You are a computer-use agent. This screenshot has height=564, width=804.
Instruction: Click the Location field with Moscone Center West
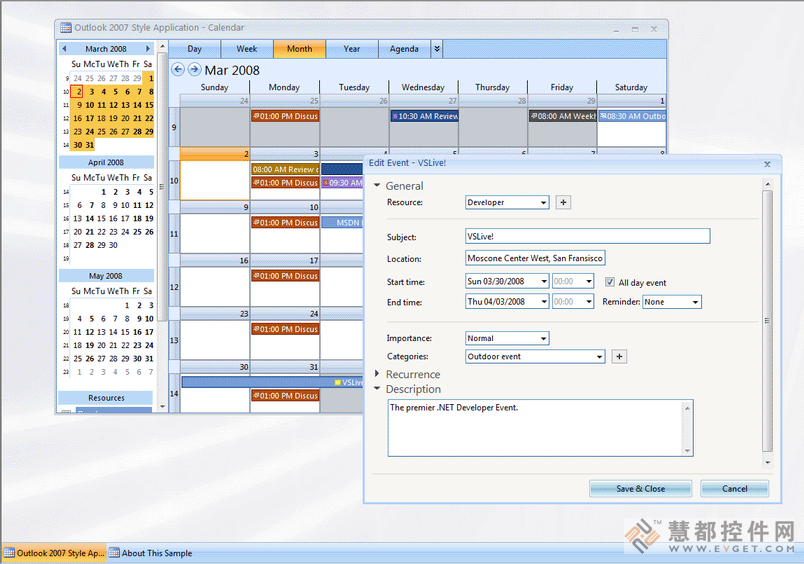pos(535,258)
